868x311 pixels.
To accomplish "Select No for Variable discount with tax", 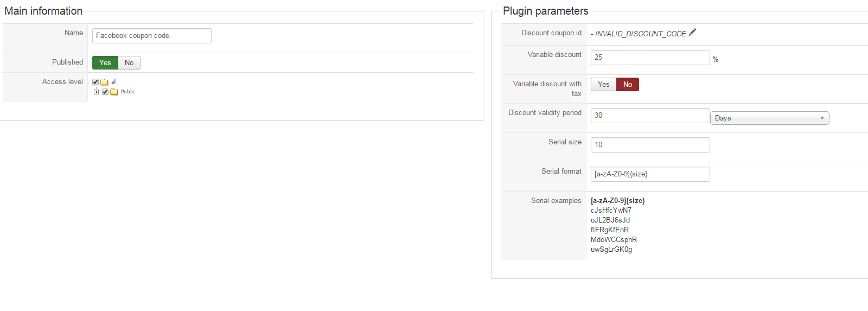I will (x=628, y=85).
